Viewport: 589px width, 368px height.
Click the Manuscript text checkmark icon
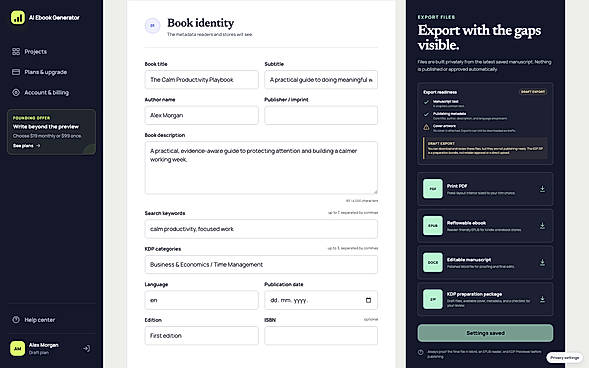click(x=426, y=102)
